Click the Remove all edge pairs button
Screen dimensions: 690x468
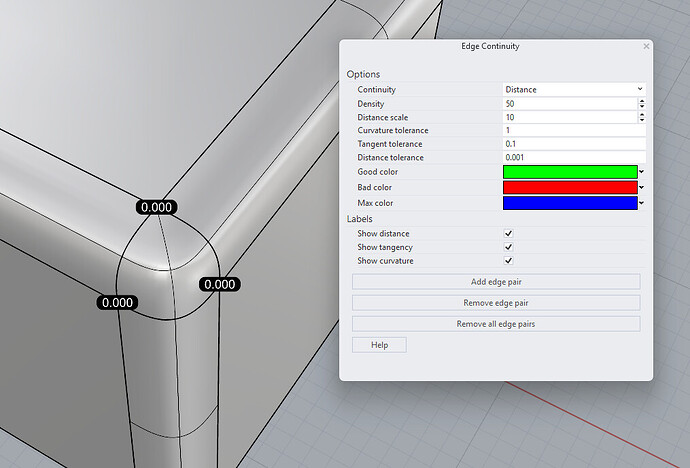pos(496,324)
